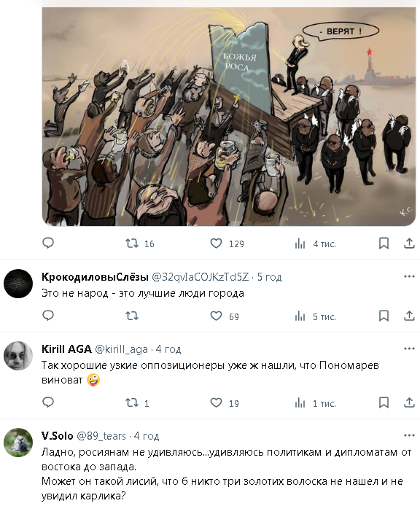The width and height of the screenshot is (420, 506).
Task: Repost the cartoon post with 16 reposts
Action: [x=140, y=244]
